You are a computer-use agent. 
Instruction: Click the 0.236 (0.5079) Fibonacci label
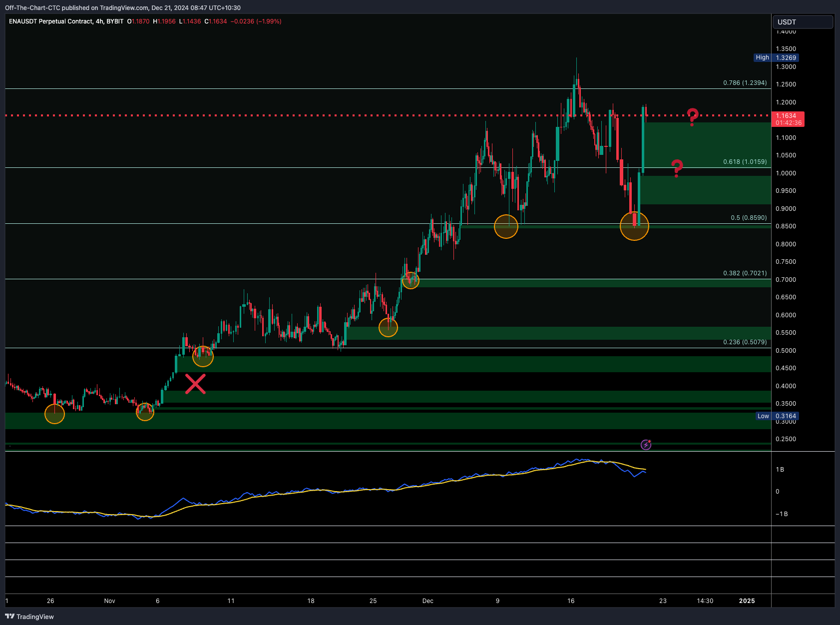pyautogui.click(x=745, y=342)
